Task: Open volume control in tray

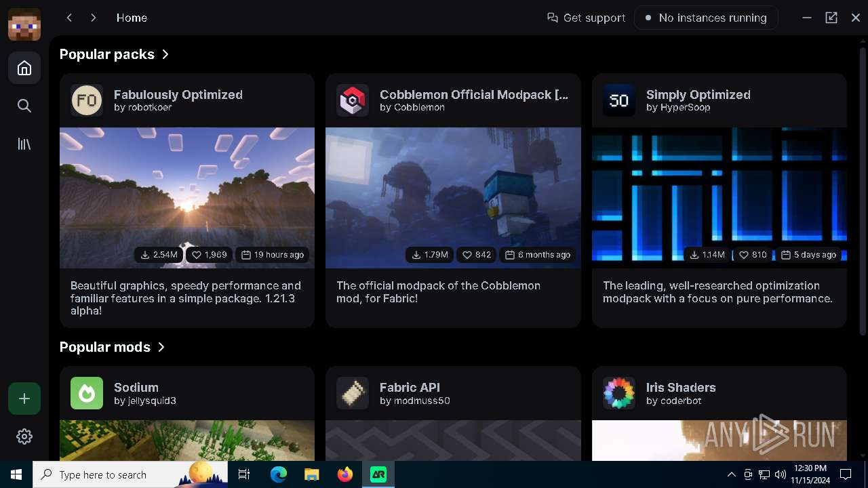Action: pos(781,474)
